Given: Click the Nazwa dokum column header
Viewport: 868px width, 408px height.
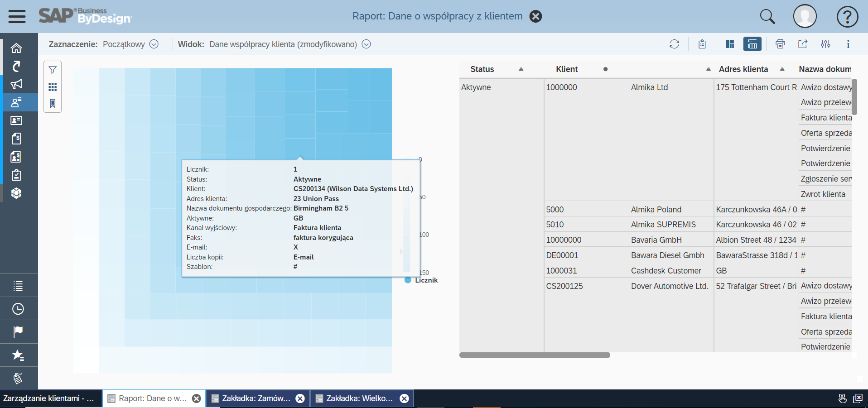Looking at the screenshot, I should [825, 69].
